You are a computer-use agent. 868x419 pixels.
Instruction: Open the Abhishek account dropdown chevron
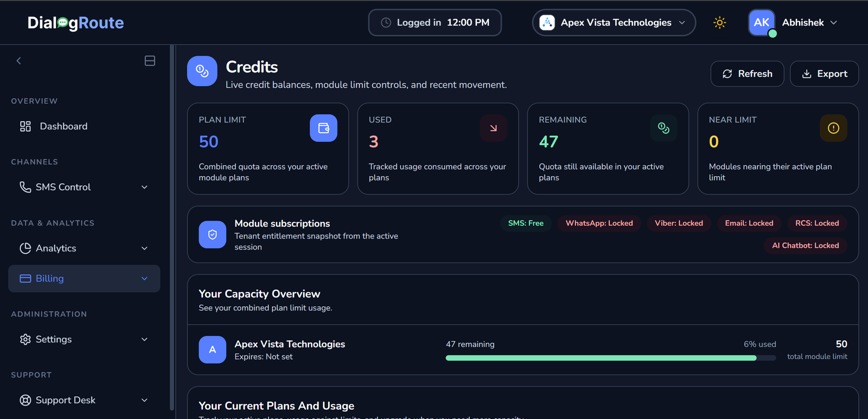(x=834, y=23)
